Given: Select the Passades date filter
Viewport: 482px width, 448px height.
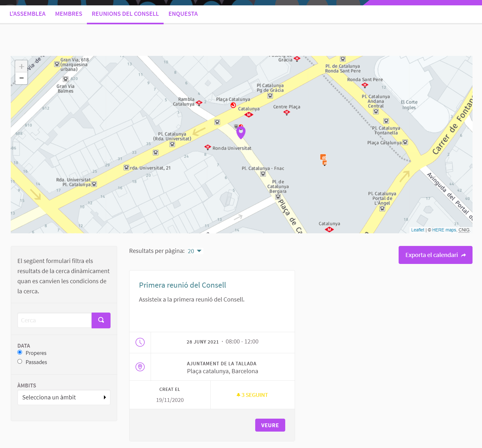Looking at the screenshot, I should [20, 361].
